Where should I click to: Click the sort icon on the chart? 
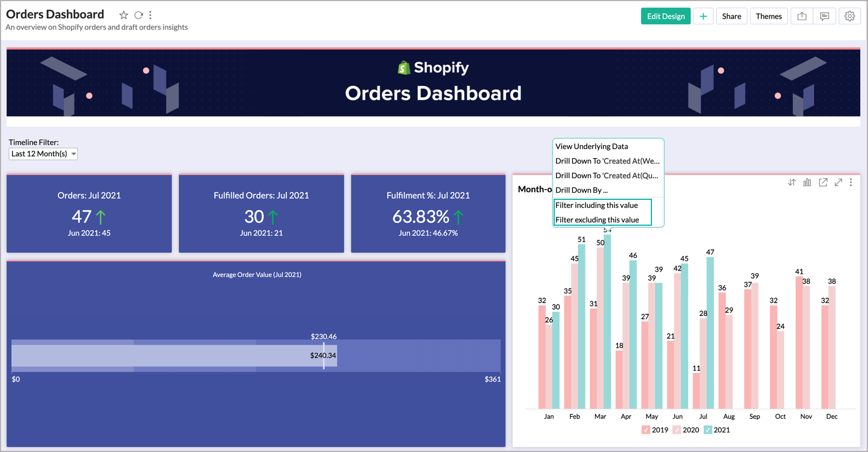pyautogui.click(x=791, y=183)
